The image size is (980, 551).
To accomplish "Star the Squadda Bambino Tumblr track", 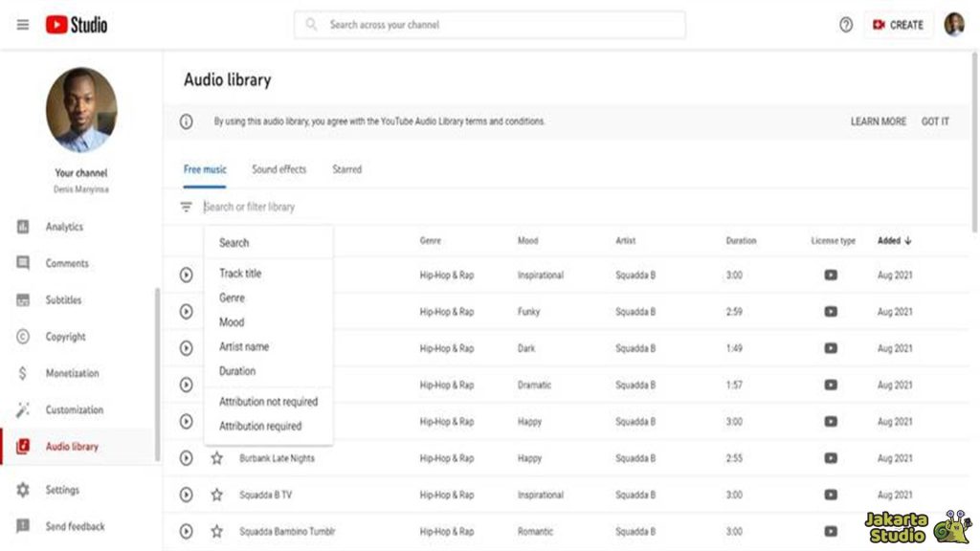I will point(217,531).
